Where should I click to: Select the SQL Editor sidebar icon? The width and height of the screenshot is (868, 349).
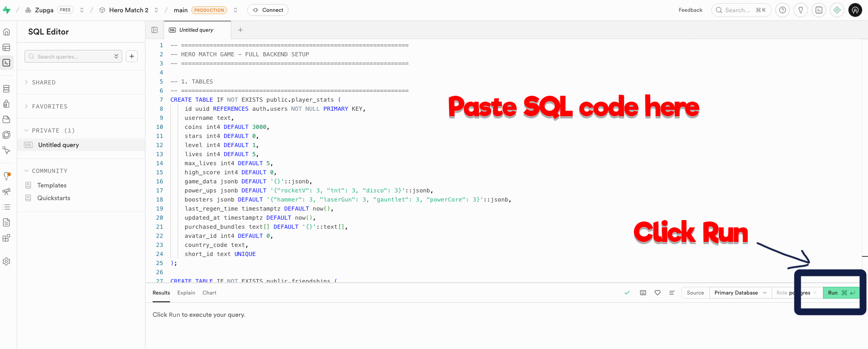6,63
